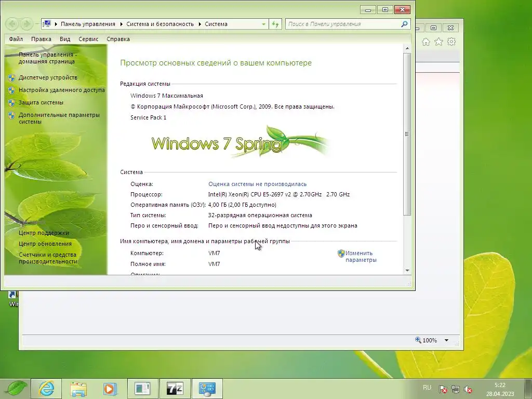The height and width of the screenshot is (399, 532).
Task: Expand arrow after Система и безопасность breadcrumb
Action: coord(199,24)
